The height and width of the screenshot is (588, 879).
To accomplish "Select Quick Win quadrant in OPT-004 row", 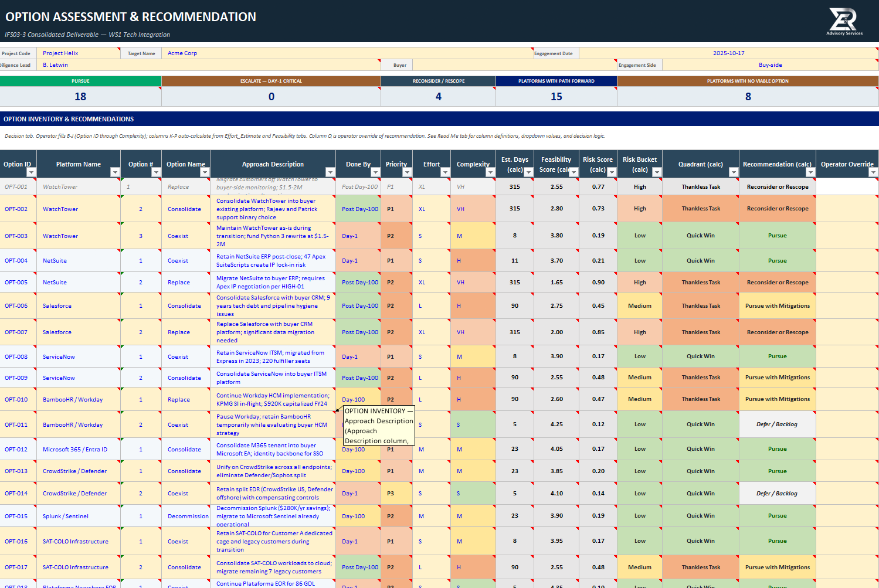I will [701, 260].
